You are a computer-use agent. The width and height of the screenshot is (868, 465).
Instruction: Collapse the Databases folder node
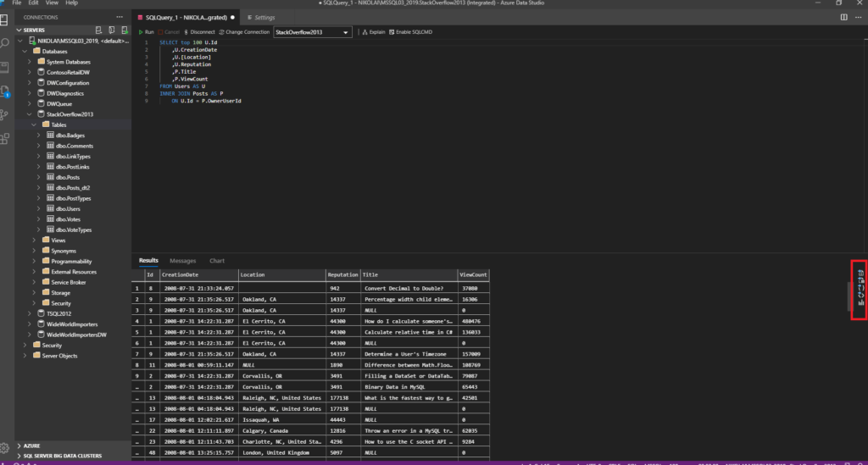click(x=25, y=51)
